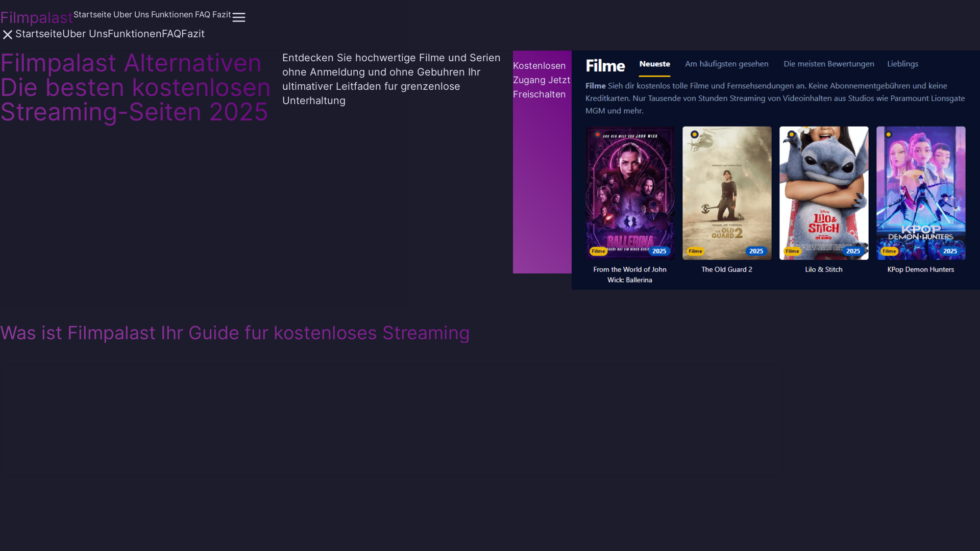Switch to Die meisten Bewertungen tab
Screen dimensions: 980x551
pyautogui.click(x=829, y=64)
